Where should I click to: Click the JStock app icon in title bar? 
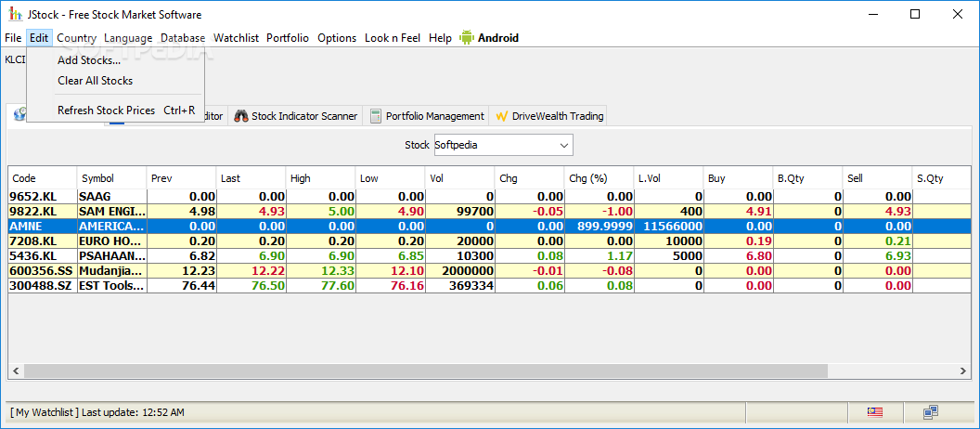[14, 14]
